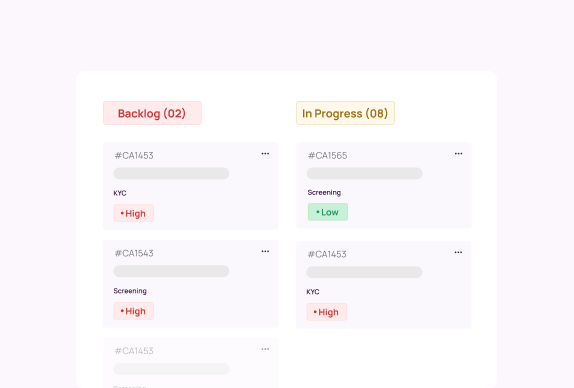Screen dimensions: 574x388
Task: Click Screening label on card #CA1543
Action: pyautogui.click(x=130, y=291)
